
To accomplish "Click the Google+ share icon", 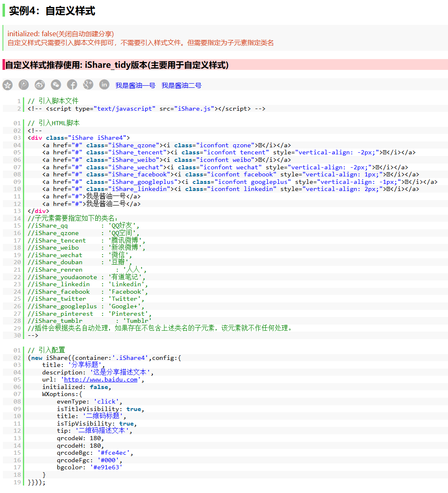I will [88, 84].
